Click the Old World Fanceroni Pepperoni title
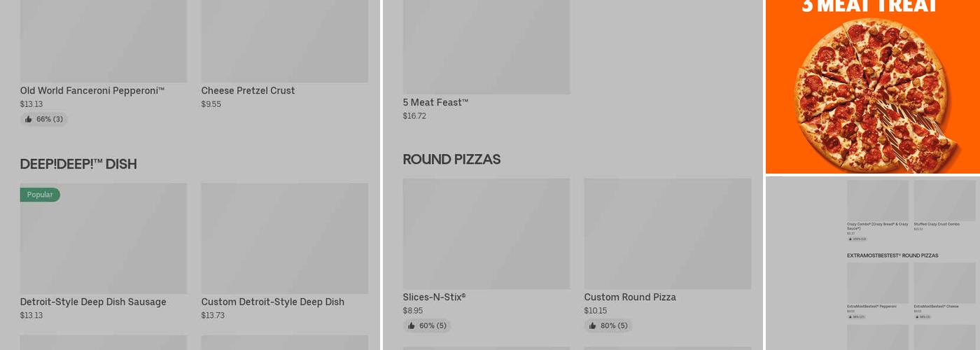Image resolution: width=980 pixels, height=350 pixels. (92, 91)
